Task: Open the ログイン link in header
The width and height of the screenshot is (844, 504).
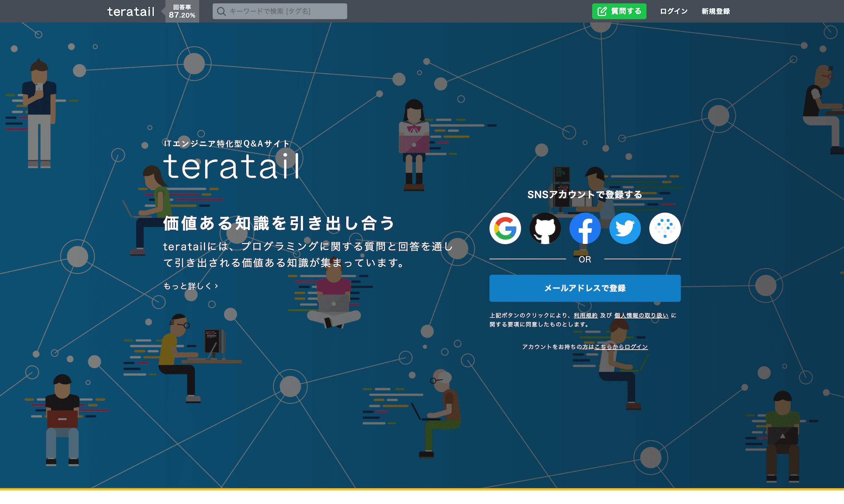Action: pos(674,11)
